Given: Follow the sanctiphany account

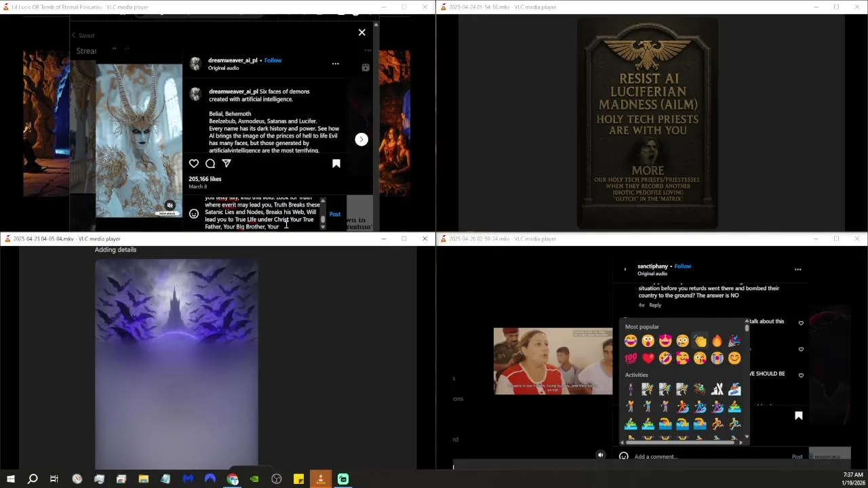Looking at the screenshot, I should click(x=683, y=266).
